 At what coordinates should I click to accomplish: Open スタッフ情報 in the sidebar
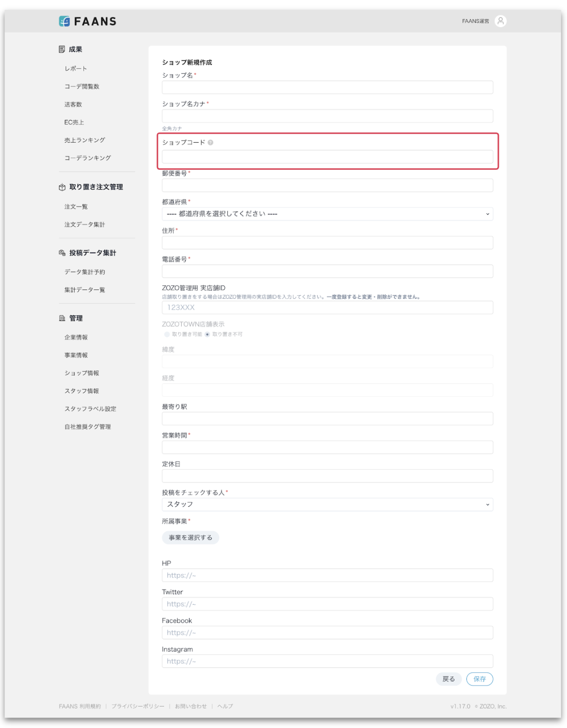coord(81,391)
